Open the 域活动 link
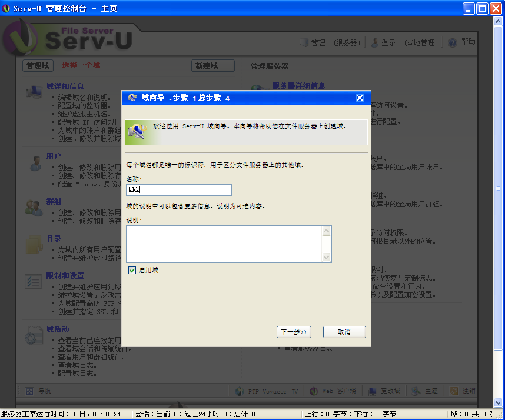The height and width of the screenshot is (420, 505). click(58, 329)
